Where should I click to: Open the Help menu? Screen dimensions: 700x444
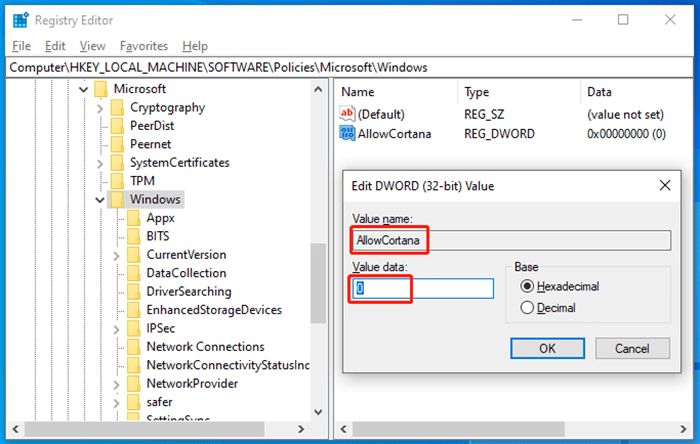pyautogui.click(x=195, y=46)
